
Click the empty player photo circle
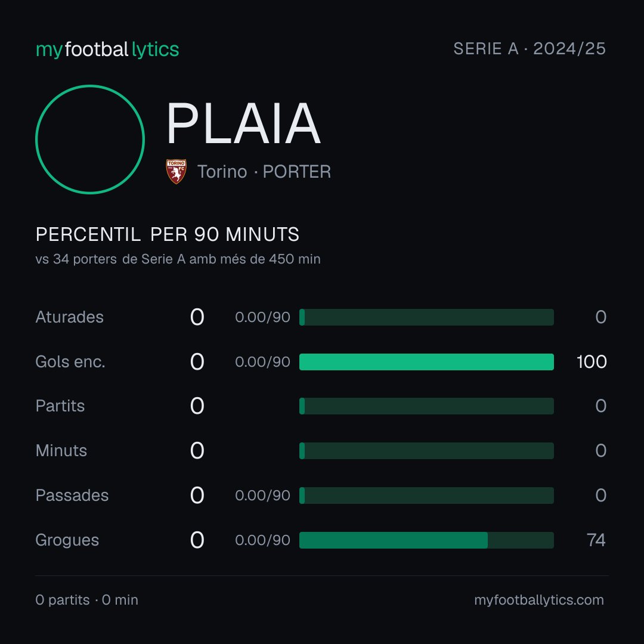click(x=90, y=139)
